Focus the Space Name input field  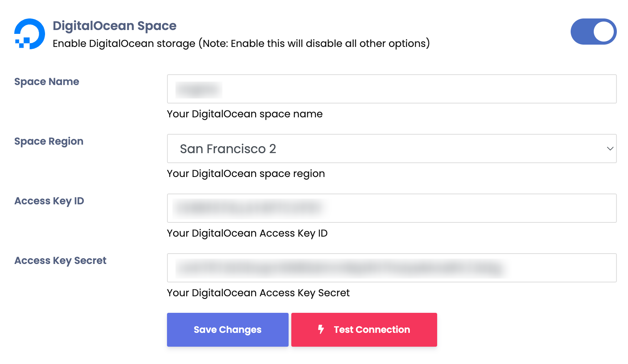tap(391, 89)
